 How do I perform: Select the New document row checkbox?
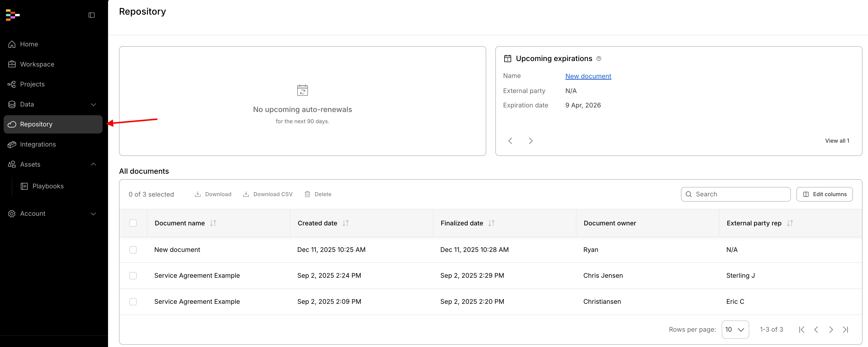[133, 250]
